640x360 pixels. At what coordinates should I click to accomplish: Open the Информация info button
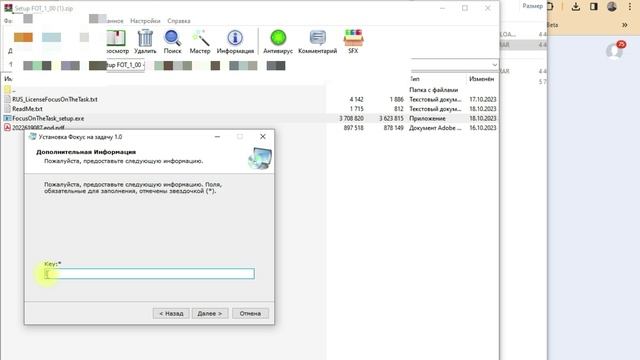click(235, 41)
